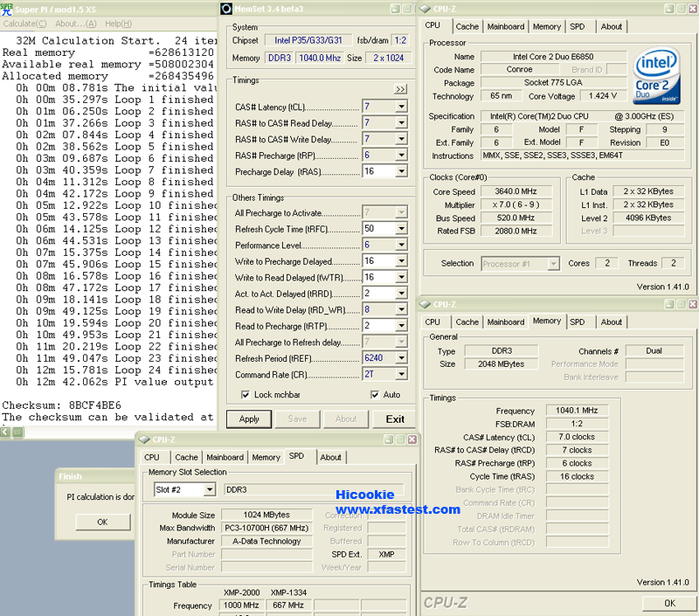The height and width of the screenshot is (616, 699).
Task: Click the PI value output line in Super PI
Action: click(x=115, y=382)
